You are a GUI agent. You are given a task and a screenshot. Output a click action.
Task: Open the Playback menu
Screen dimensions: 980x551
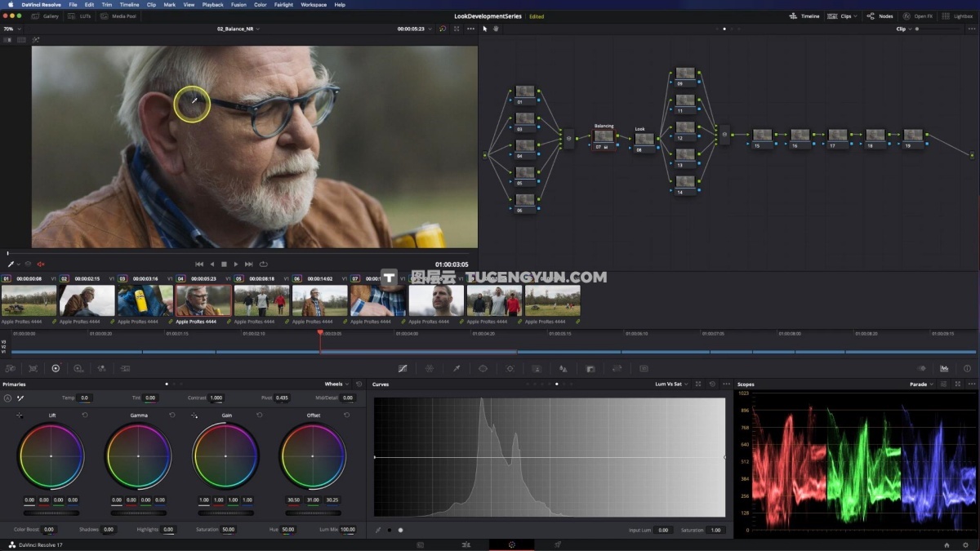tap(212, 5)
